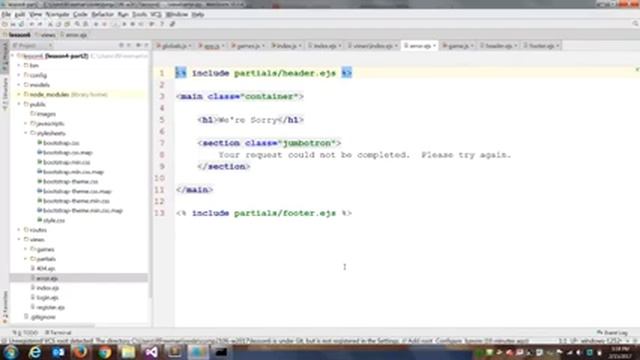640x360 pixels.
Task: Click the Project panel hide icon
Action: [x=146, y=45]
